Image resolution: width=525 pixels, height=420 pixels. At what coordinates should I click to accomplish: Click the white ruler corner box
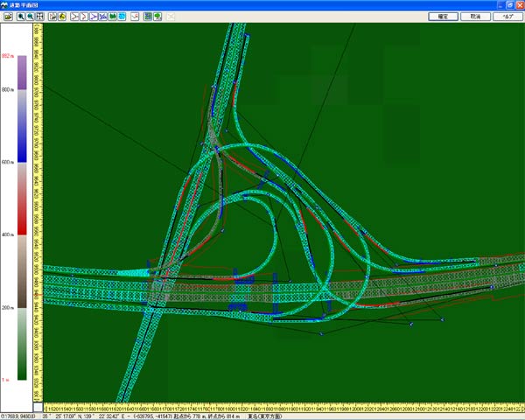tap(38, 407)
